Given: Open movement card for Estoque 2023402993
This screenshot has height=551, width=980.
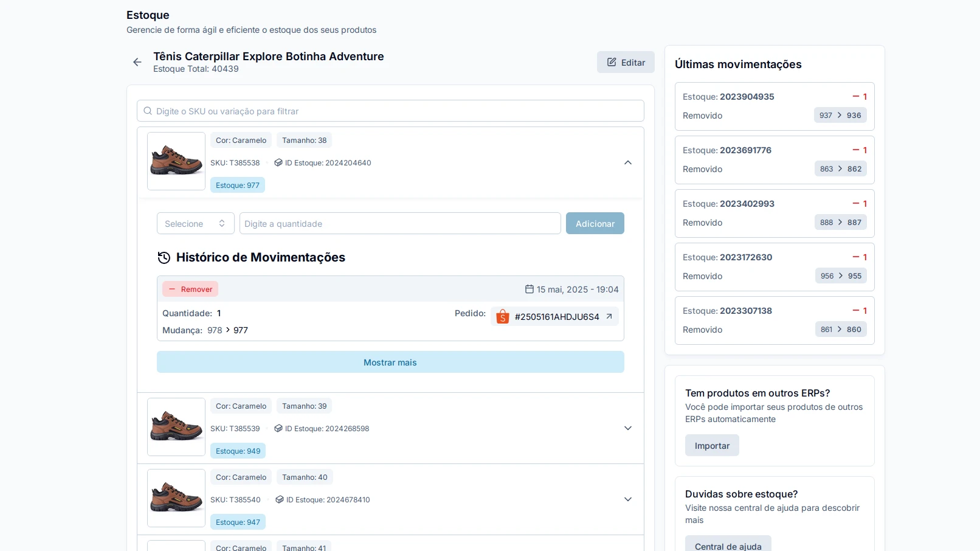Looking at the screenshot, I should tap(775, 213).
